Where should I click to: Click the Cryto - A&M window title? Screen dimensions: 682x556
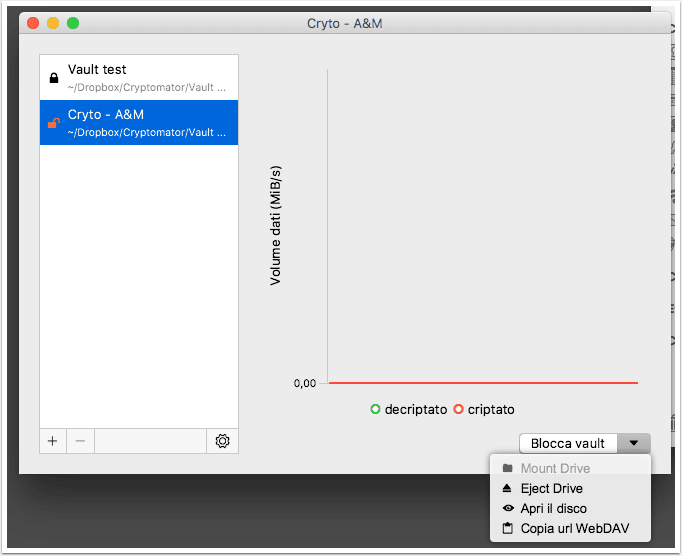344,23
